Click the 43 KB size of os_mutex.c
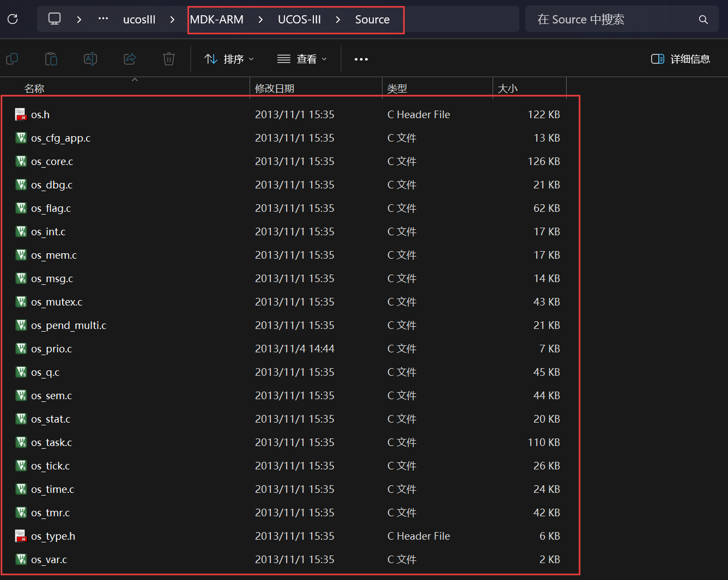This screenshot has height=580, width=728. [x=547, y=302]
